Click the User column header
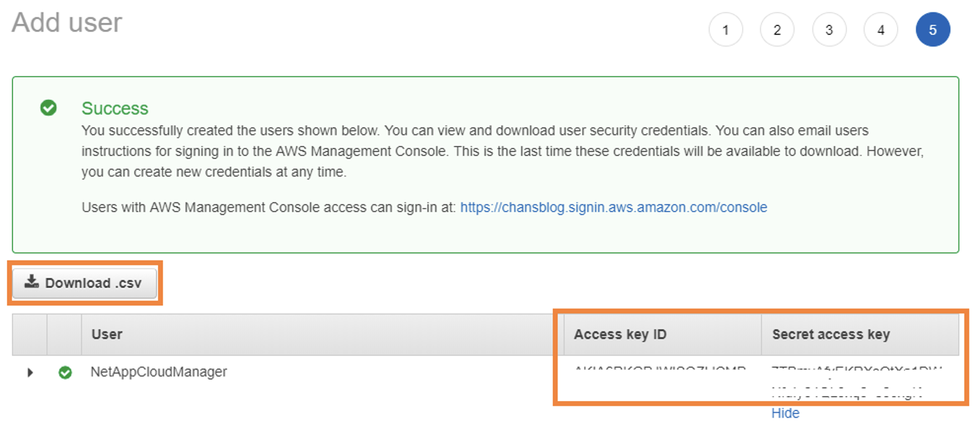Screen dimensions: 980x427 click(x=107, y=334)
